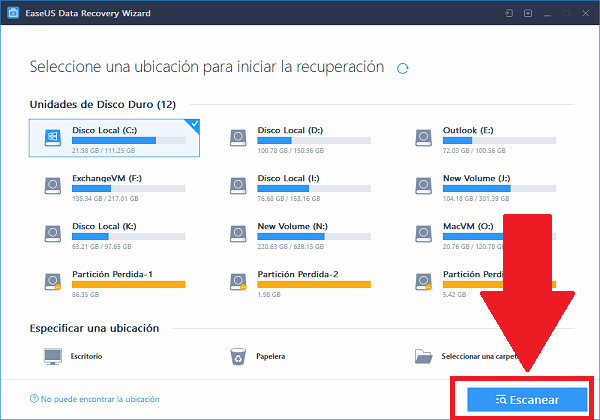Select the MacVM (O:) drive icon
600x420 pixels.
click(x=424, y=234)
